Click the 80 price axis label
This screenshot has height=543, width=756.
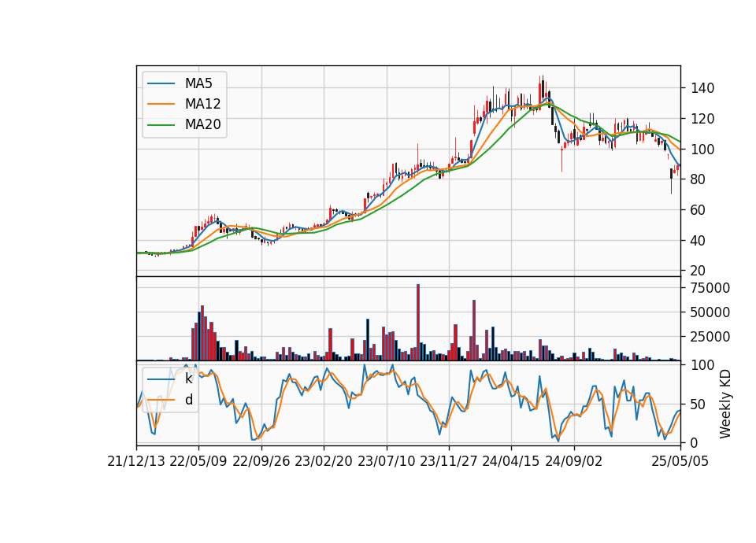pos(699,179)
